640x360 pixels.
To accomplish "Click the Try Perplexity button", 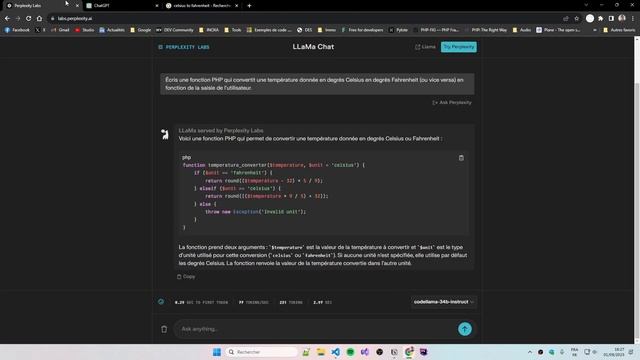I will coord(458,47).
